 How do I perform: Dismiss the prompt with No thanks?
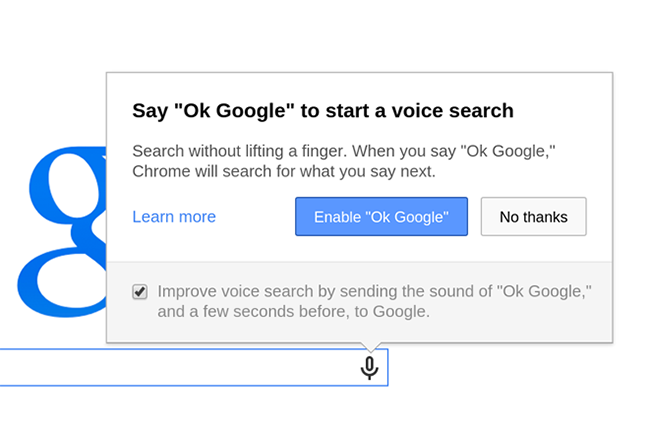534,217
